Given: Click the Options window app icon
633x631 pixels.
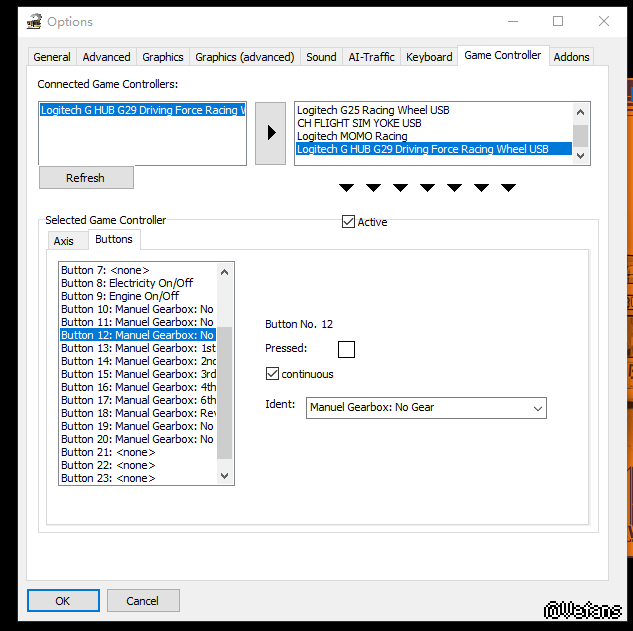Looking at the screenshot, I should [x=34, y=21].
